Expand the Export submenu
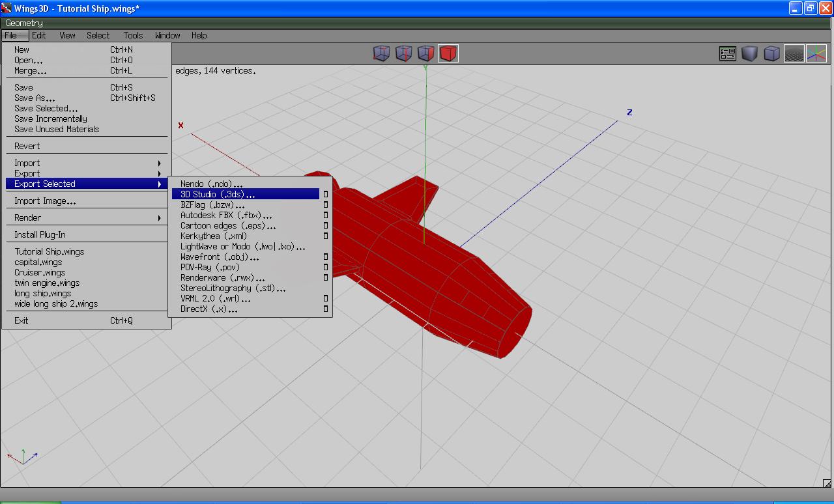Image resolution: width=834 pixels, height=504 pixels. click(x=159, y=173)
